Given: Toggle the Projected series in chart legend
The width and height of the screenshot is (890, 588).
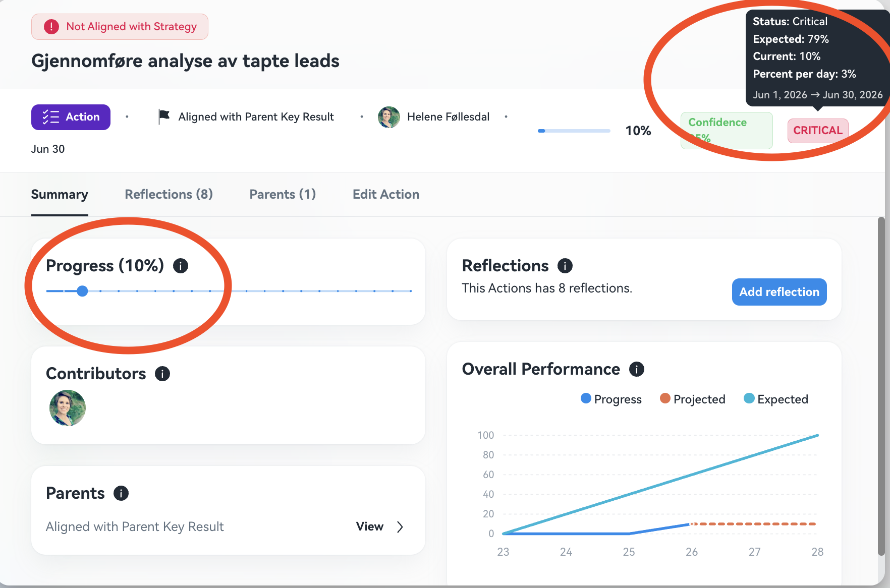Looking at the screenshot, I should pos(693,399).
